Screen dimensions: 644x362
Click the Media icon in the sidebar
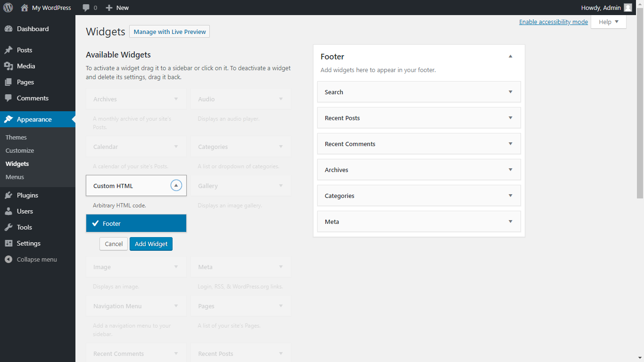click(x=8, y=66)
